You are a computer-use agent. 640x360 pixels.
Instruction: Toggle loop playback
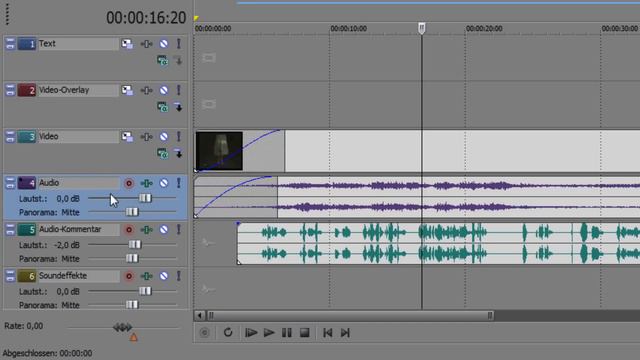coord(228,333)
